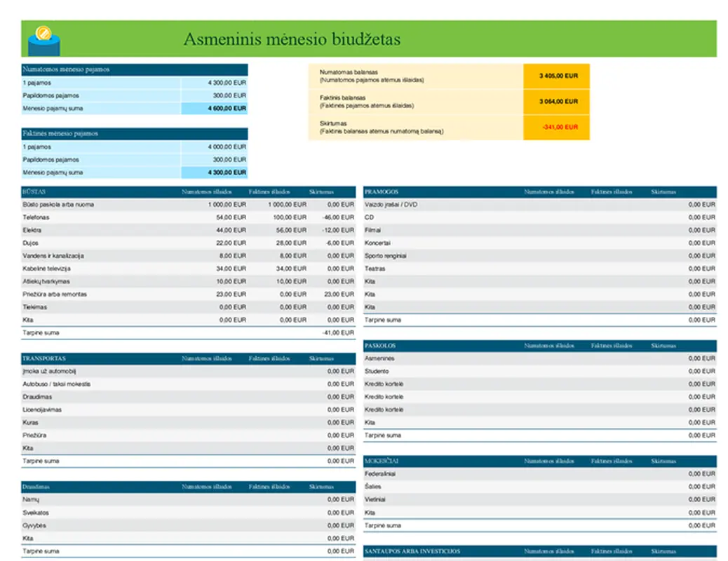Click the TRANSPORTAS section header

point(44,358)
